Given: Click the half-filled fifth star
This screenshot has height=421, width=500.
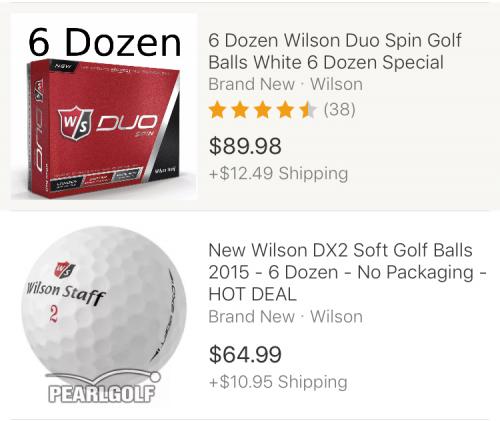Looking at the screenshot, I should (307, 110).
